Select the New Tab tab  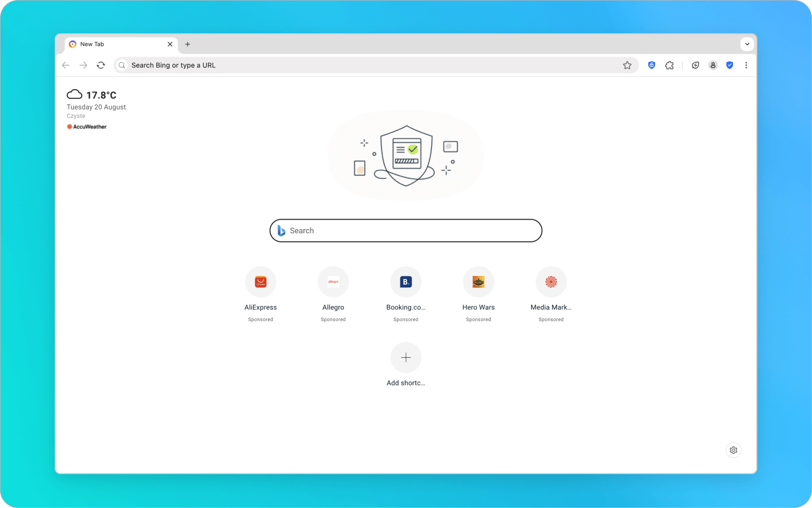point(113,44)
